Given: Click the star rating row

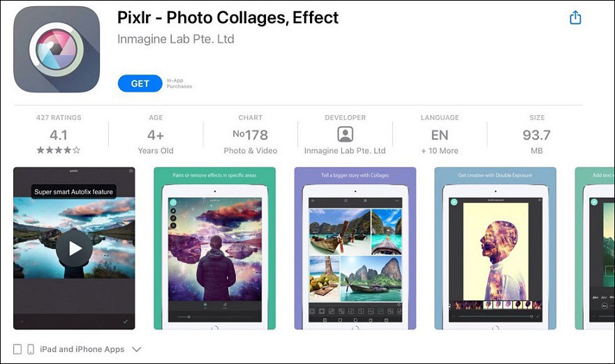Looking at the screenshot, I should coord(59,150).
